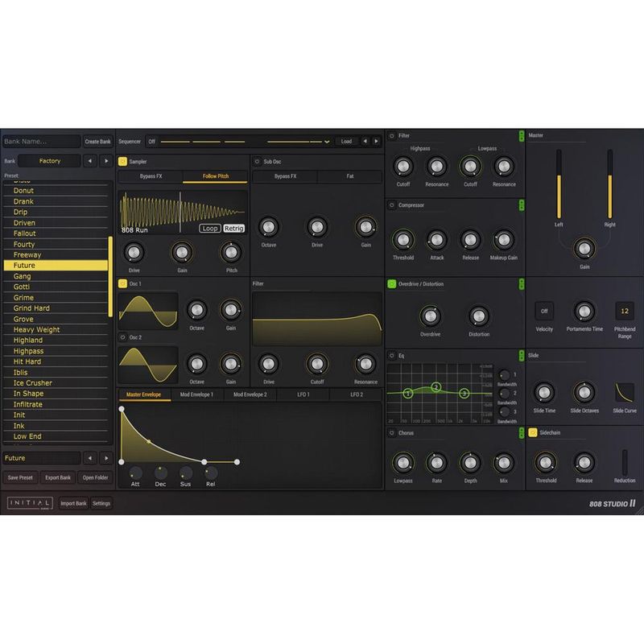The image size is (644, 644).
Task: Click the Sidechain Reduction meter
Action: point(625,462)
